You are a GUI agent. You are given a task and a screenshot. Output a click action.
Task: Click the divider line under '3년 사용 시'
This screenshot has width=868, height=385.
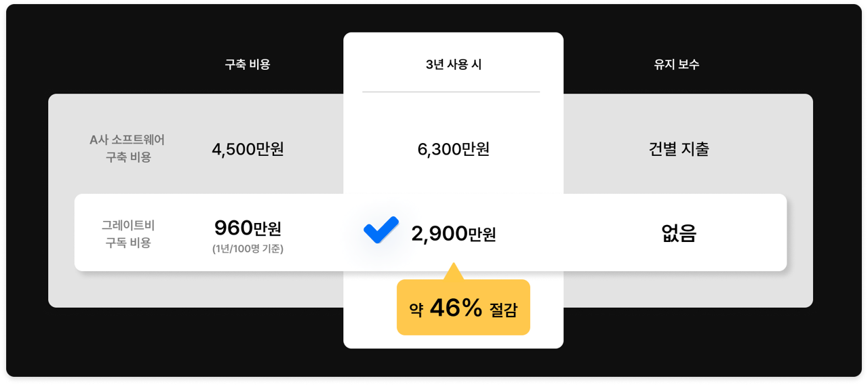(451, 92)
